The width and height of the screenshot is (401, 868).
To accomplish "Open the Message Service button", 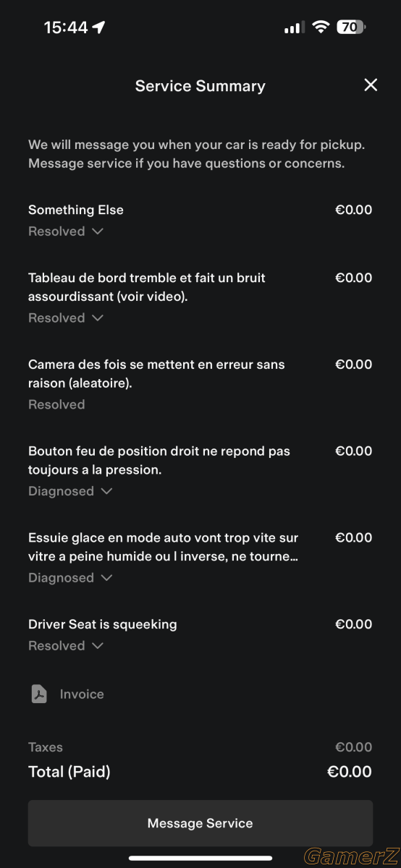I will tap(200, 823).
